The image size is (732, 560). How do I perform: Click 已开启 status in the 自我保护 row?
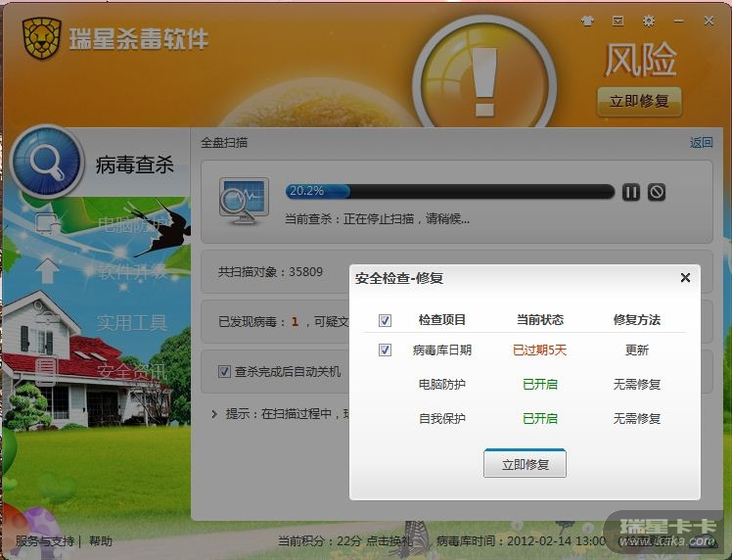point(539,418)
